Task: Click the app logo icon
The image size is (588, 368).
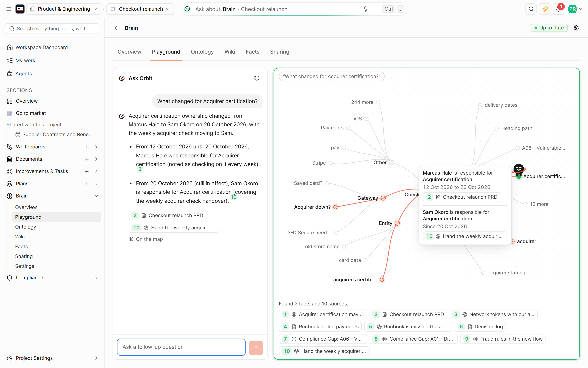Action: tap(20, 9)
